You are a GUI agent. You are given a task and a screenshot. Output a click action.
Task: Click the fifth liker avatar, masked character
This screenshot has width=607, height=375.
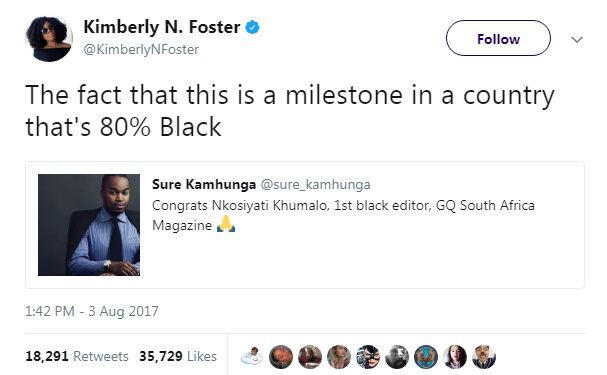pyautogui.click(x=368, y=356)
